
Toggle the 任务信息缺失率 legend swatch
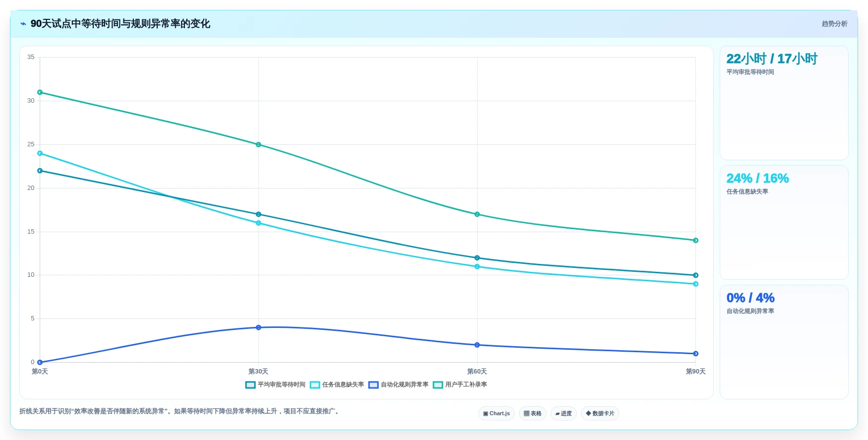(315, 385)
